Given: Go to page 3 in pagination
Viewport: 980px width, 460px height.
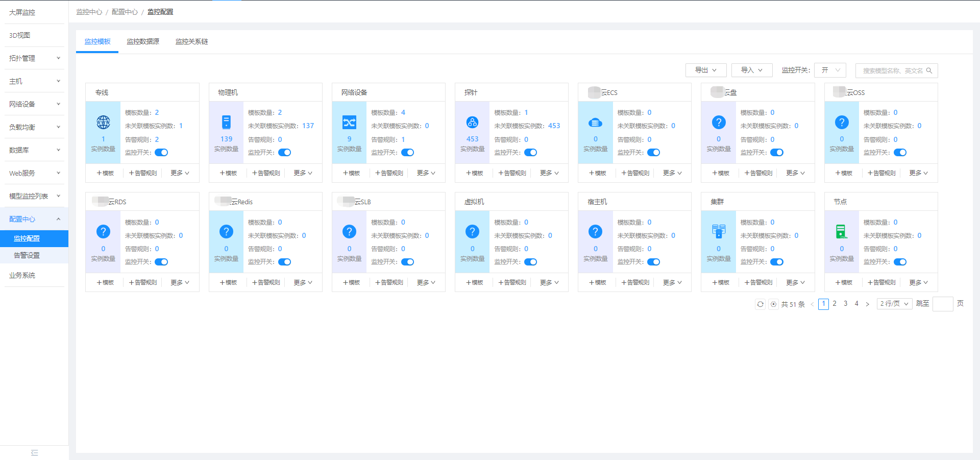Looking at the screenshot, I should [x=845, y=304].
